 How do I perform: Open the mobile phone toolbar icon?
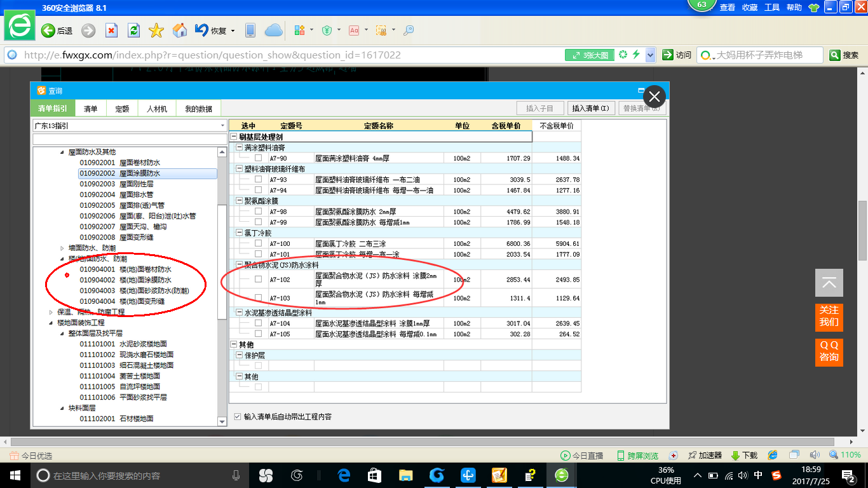[x=250, y=30]
